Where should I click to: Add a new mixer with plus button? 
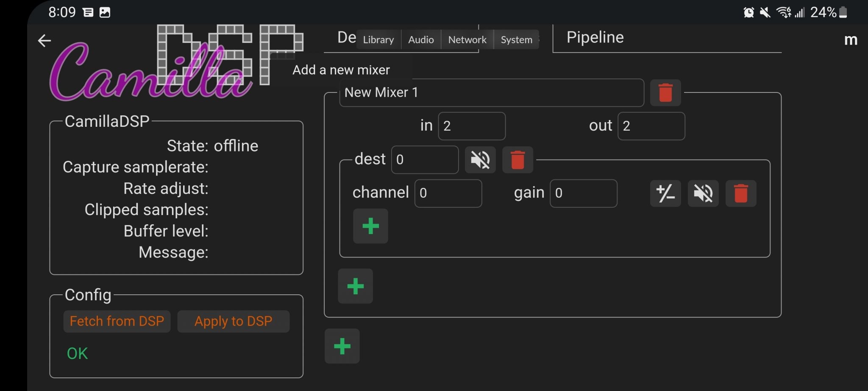342,346
